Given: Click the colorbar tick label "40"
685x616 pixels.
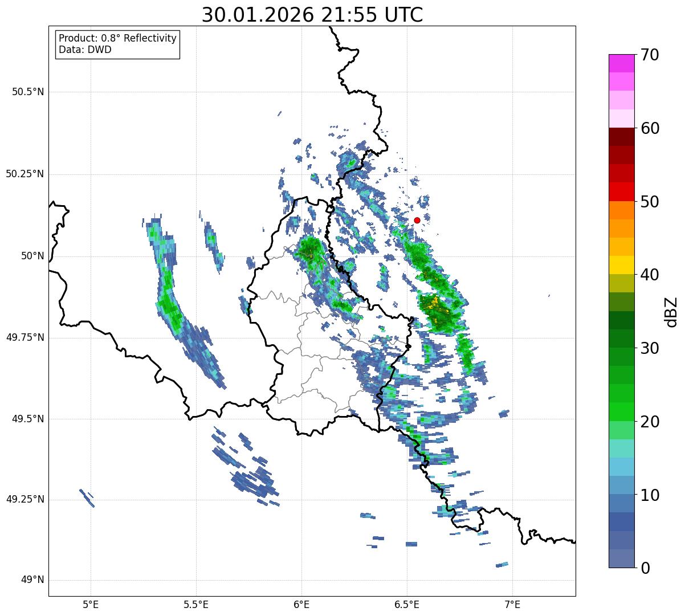Looking at the screenshot, I should pyautogui.click(x=650, y=275).
